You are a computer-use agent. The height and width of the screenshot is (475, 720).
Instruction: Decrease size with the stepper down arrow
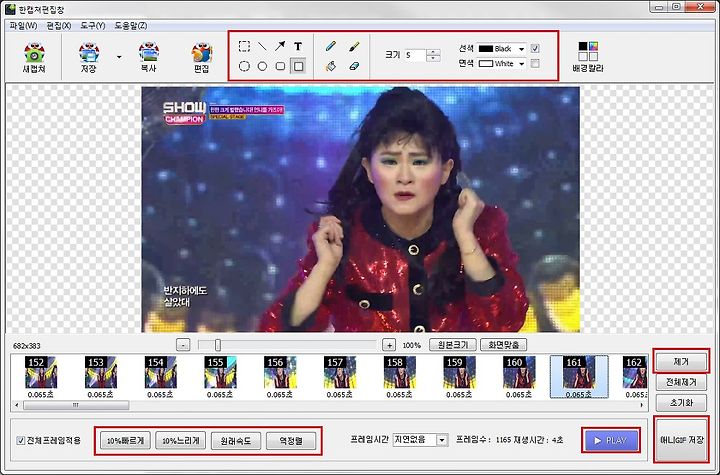click(433, 58)
